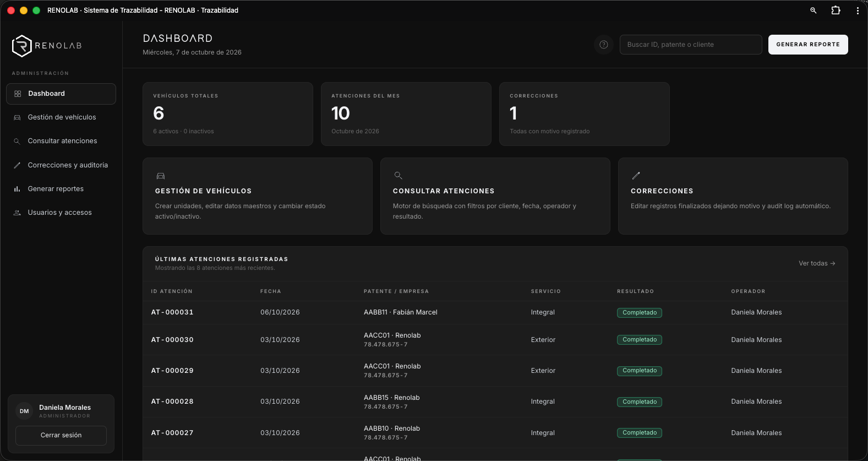868x461 pixels.
Task: Open Consultar atenciones in the sidebar
Action: tap(61, 141)
